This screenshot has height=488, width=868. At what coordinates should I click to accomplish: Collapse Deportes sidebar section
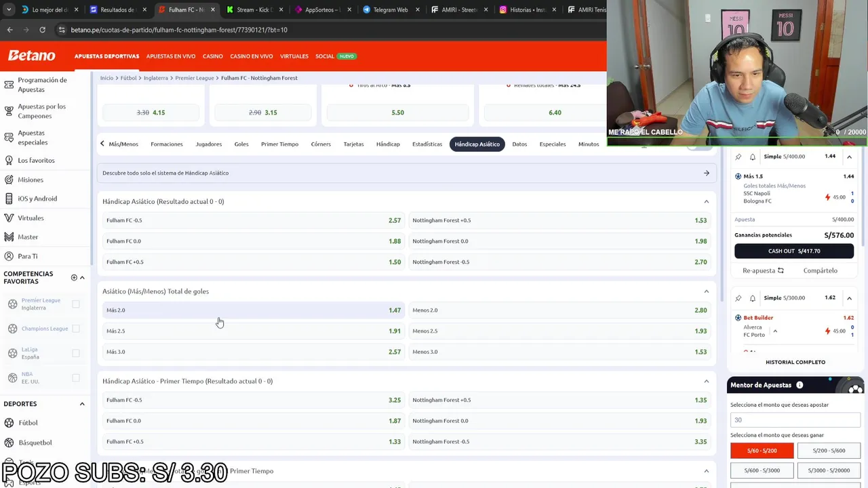(82, 404)
